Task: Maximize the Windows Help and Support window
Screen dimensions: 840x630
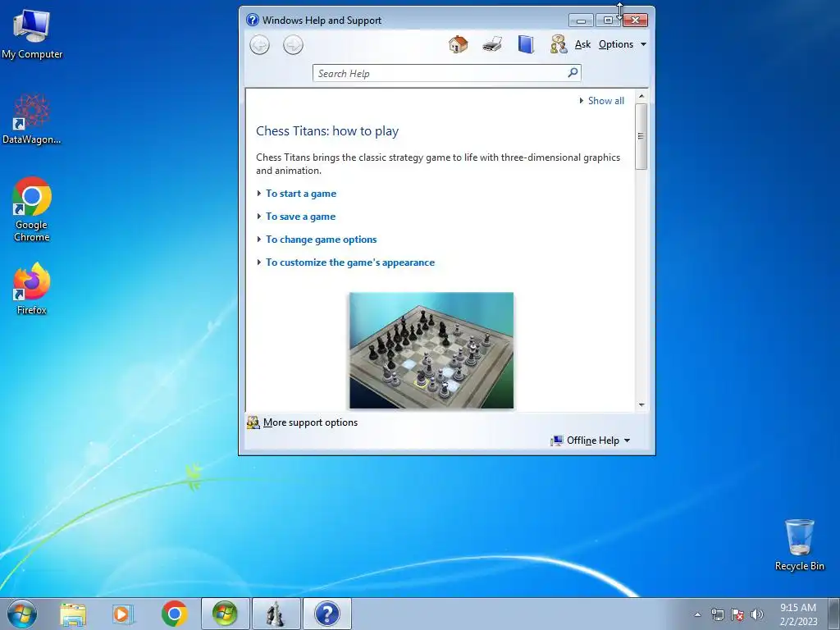Action: pyautogui.click(x=608, y=21)
